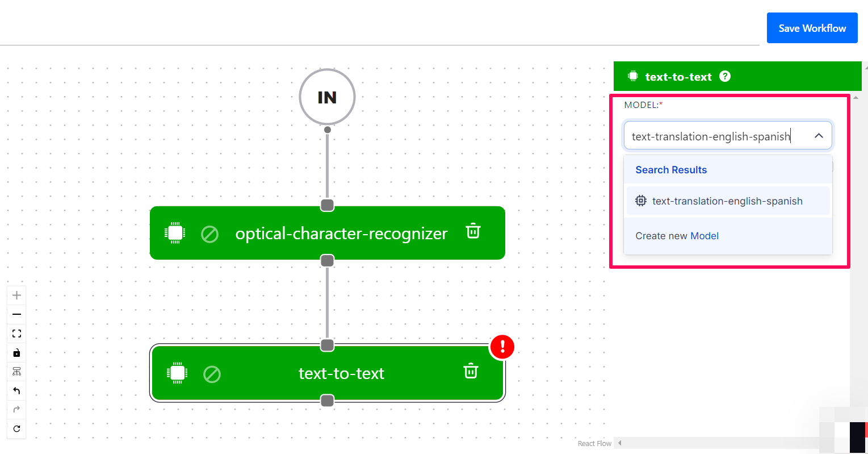This screenshot has height=454, width=868.
Task: Select the IN input node
Action: point(327,97)
